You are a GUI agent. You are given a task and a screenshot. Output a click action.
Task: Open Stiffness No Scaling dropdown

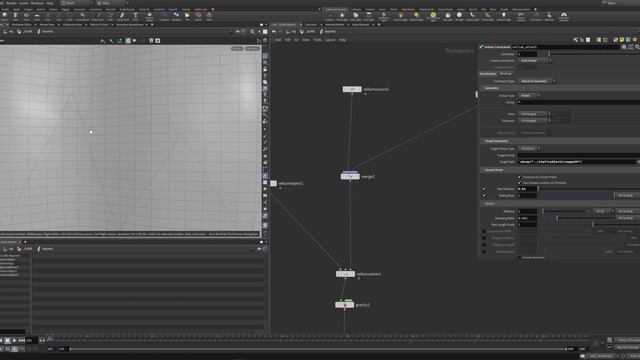tap(627, 211)
